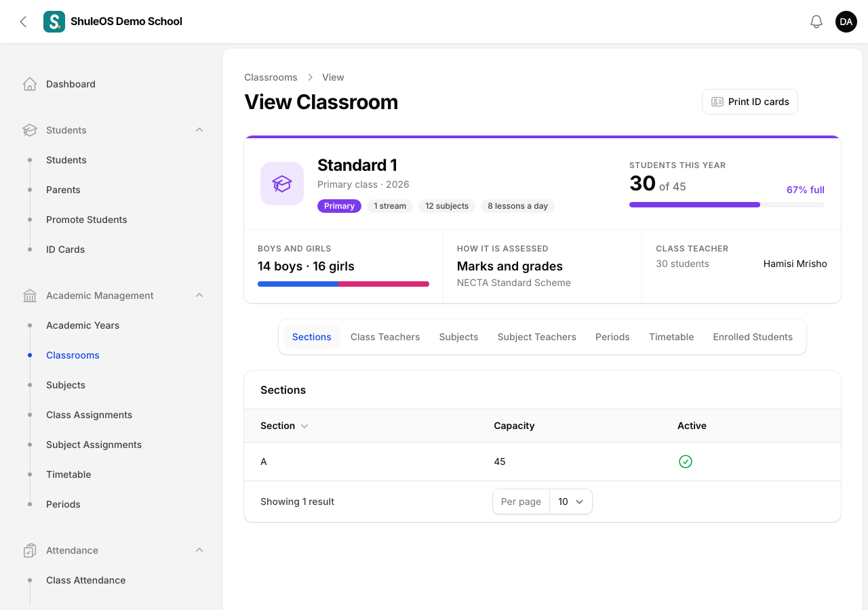
Task: Open Academic Years in sidebar
Action: (x=83, y=325)
